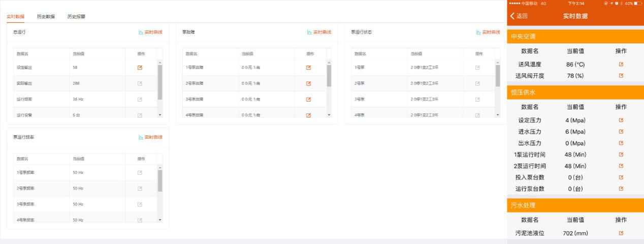Click edit icon for 运行频率 row
This screenshot has width=644, height=244.
(140, 99)
